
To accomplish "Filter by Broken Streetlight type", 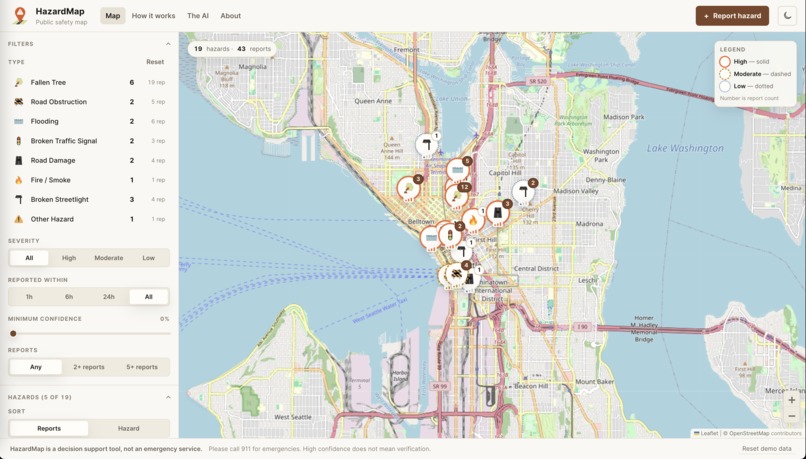I will 89,199.
